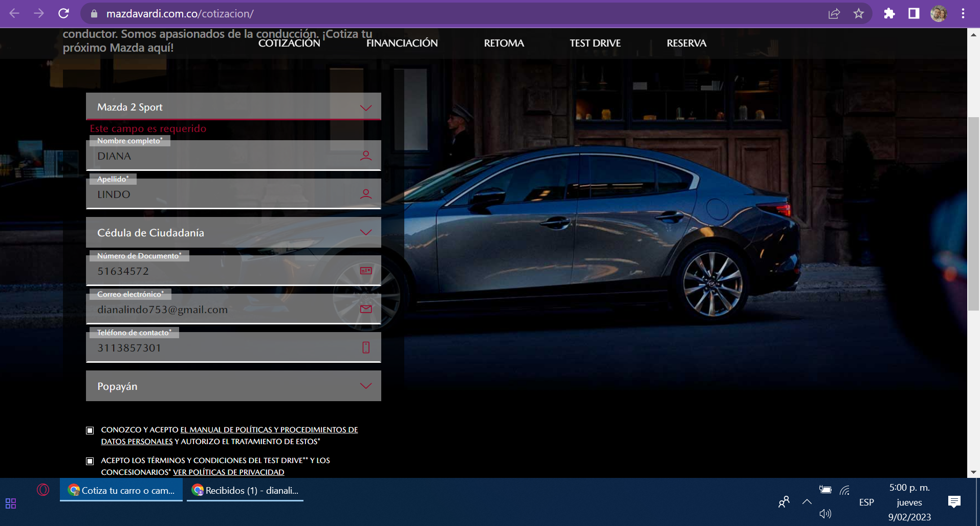Switch to Recibidos Gmail taskbar window
This screenshot has width=980, height=526.
click(x=245, y=490)
